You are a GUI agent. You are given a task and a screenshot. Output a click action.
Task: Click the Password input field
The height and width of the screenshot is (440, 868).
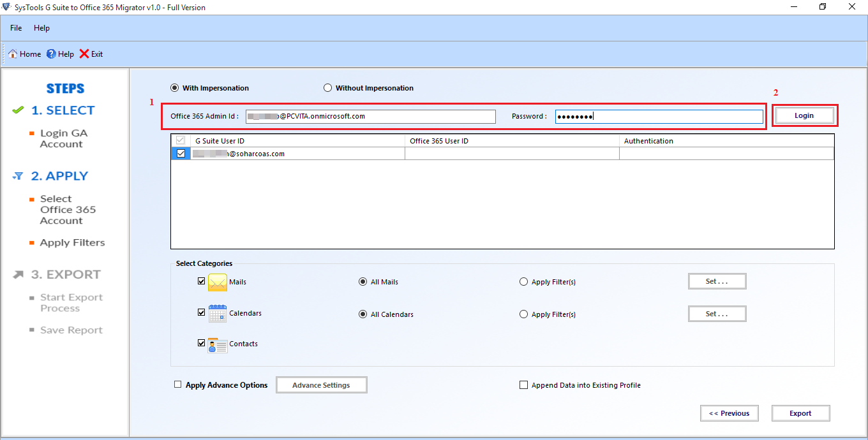click(x=659, y=116)
